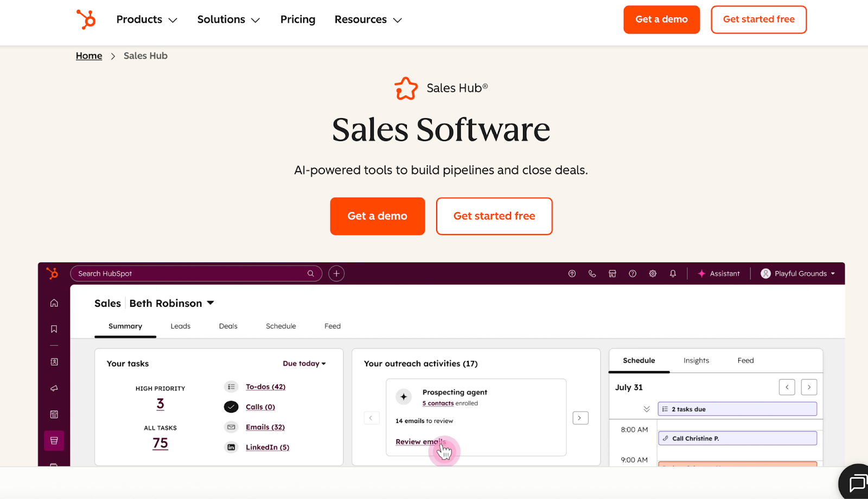Open the Feed tab next to Schedule
Screen dimensions: 868x499
[333, 326]
